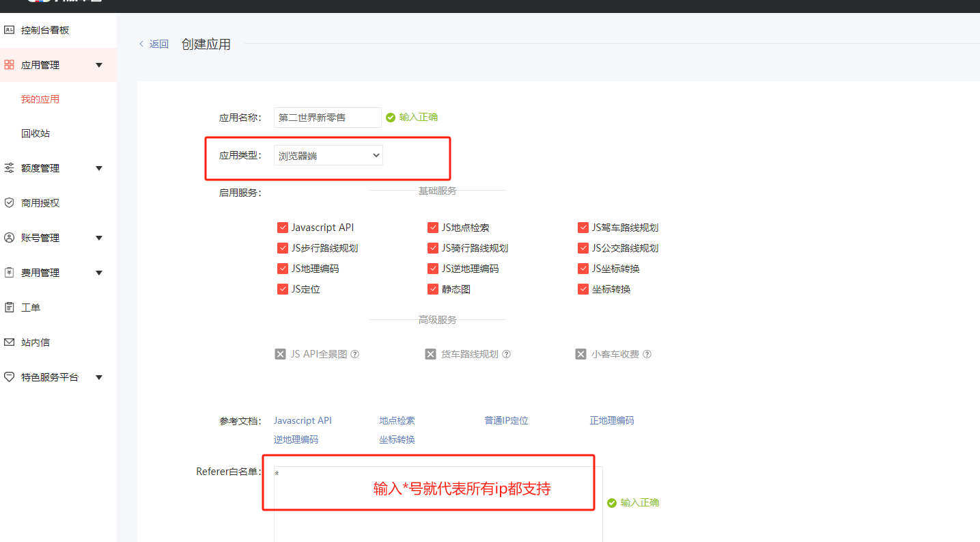Expand the 特色服务平台 menu arrow

(x=99, y=377)
